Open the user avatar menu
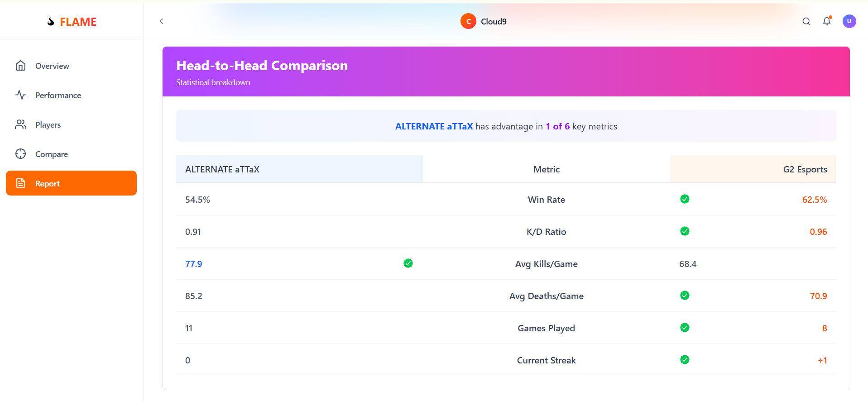 coord(849,21)
